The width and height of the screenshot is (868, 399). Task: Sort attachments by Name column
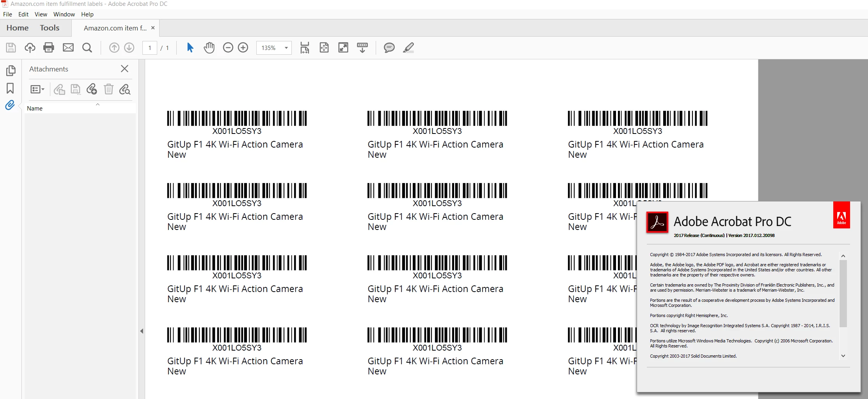(80, 108)
